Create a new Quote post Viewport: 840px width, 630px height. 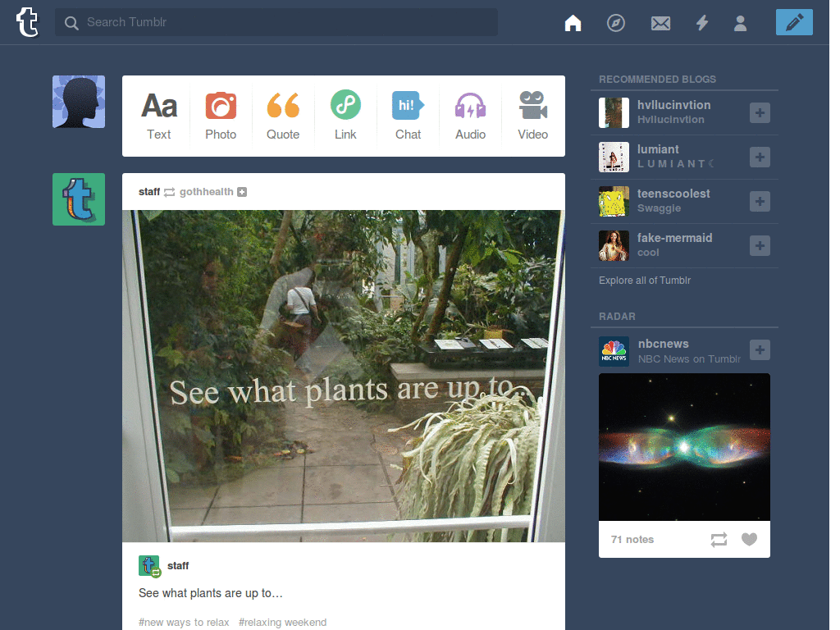pyautogui.click(x=283, y=116)
